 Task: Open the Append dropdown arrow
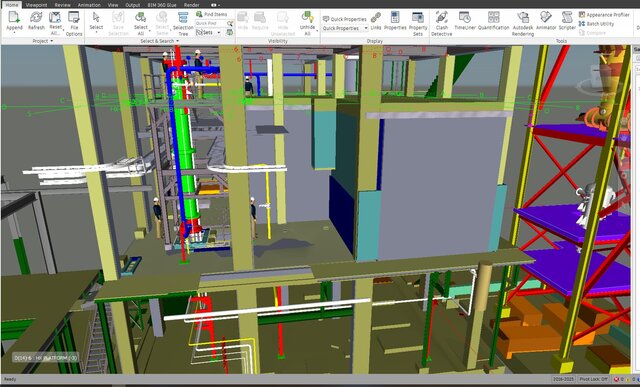(14, 32)
